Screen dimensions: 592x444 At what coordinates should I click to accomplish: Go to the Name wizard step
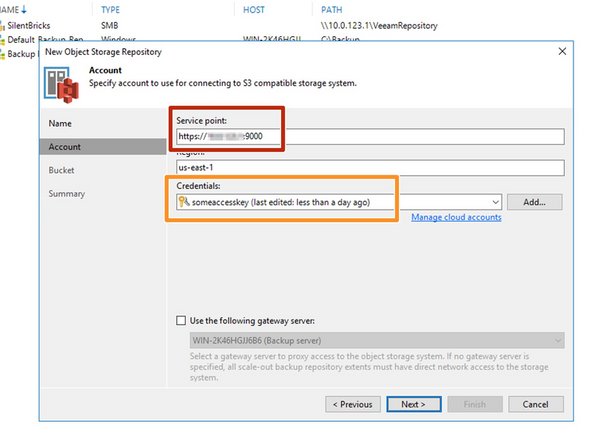point(60,123)
